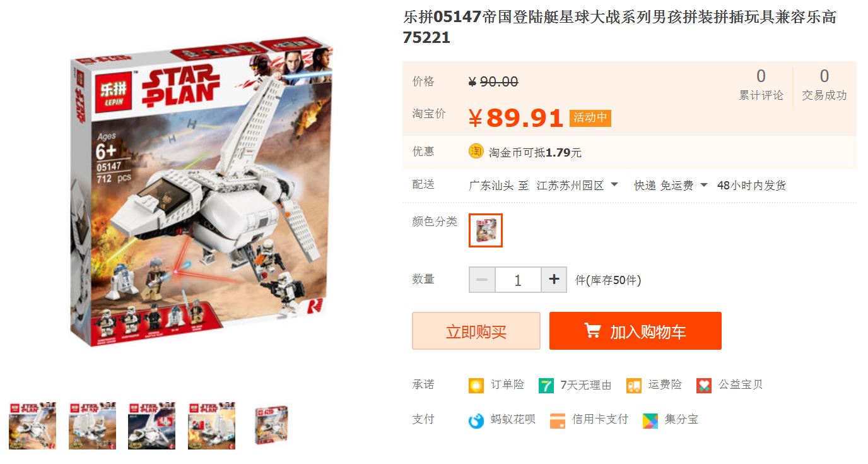Decrease quantity with the minus button
The image size is (868, 464).
(x=482, y=280)
